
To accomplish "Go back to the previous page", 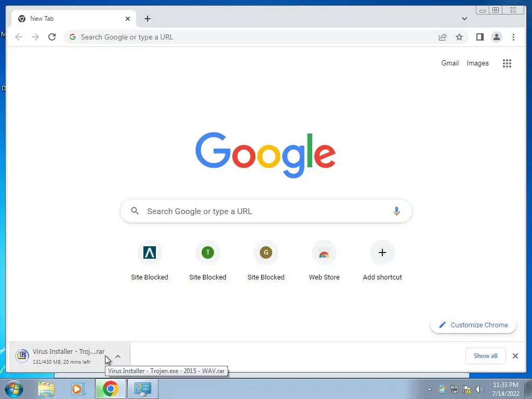I will [x=19, y=37].
